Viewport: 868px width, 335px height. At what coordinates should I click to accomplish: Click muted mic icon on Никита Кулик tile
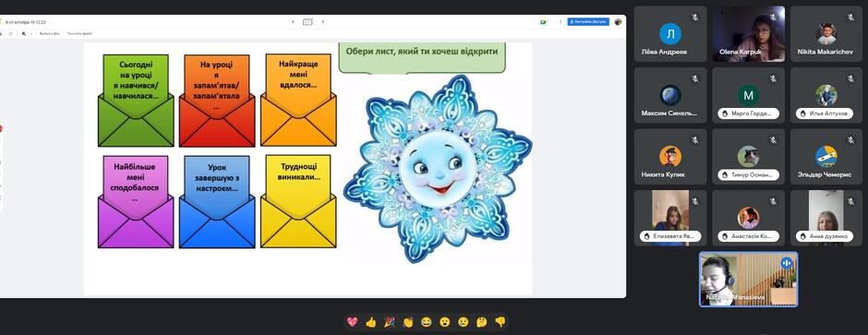[x=695, y=140]
